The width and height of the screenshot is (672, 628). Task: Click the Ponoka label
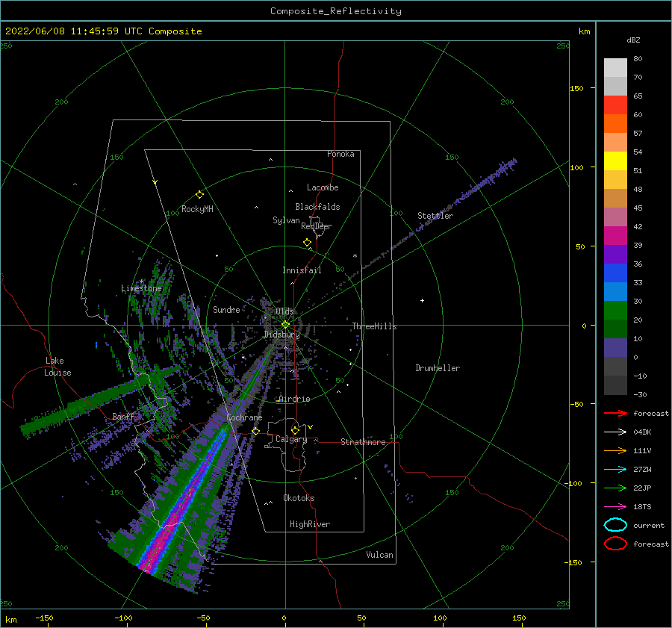pos(340,154)
